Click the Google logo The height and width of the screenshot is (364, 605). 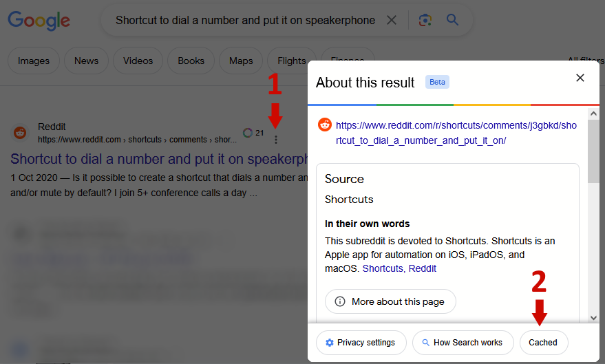39,21
